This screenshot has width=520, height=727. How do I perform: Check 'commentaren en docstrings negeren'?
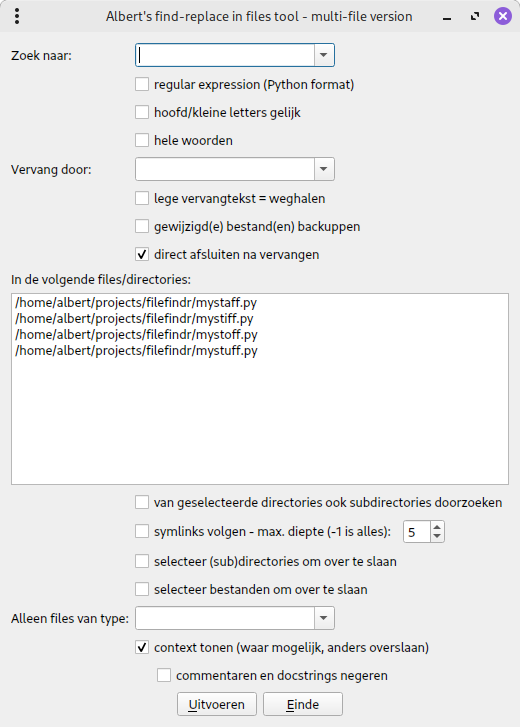point(164,675)
